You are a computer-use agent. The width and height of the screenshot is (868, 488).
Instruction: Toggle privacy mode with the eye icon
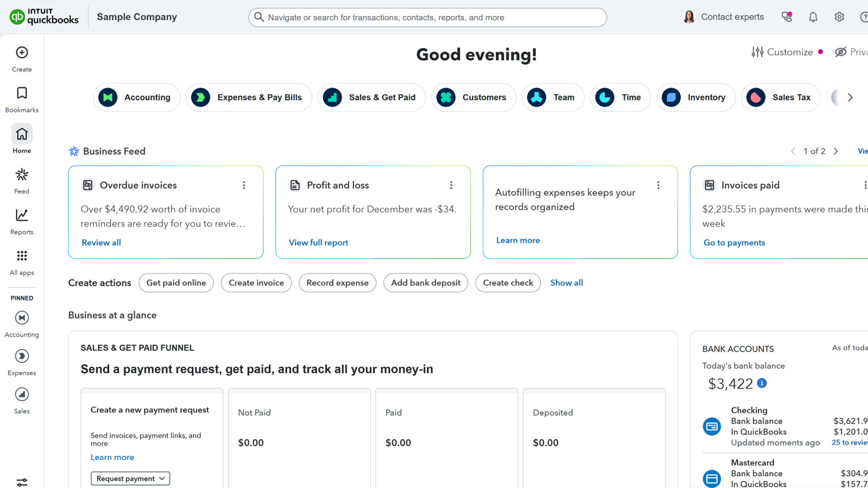[841, 52]
